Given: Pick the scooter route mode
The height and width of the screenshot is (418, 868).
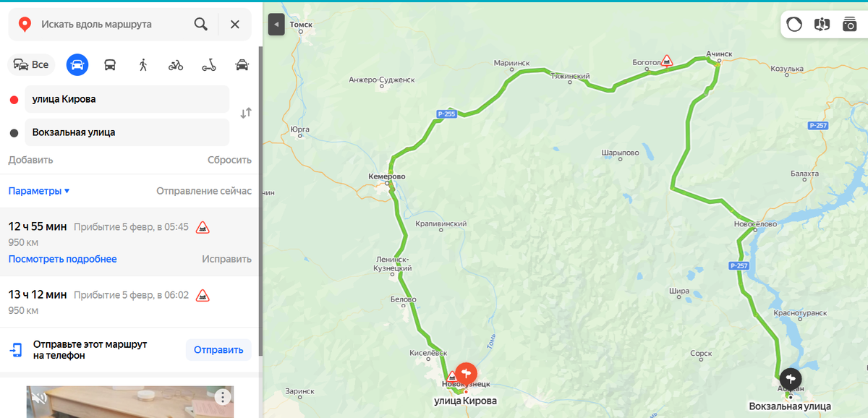Looking at the screenshot, I should tap(209, 65).
